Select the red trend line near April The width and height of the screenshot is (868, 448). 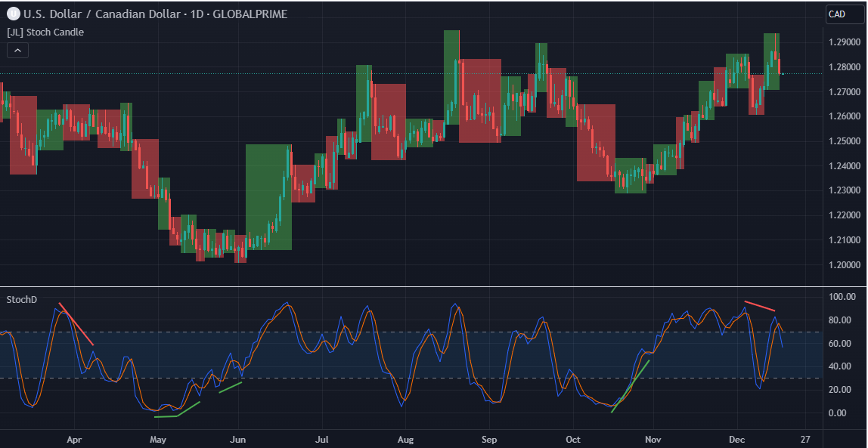pos(76,325)
